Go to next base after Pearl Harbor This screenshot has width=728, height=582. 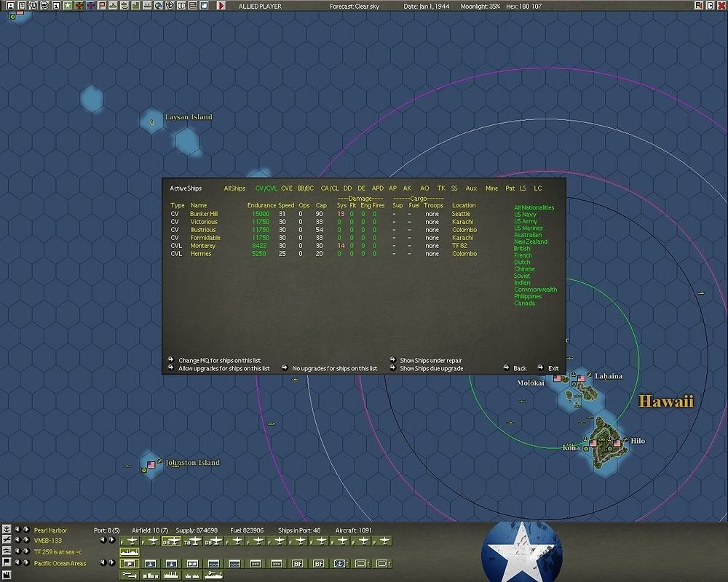[x=26, y=530]
